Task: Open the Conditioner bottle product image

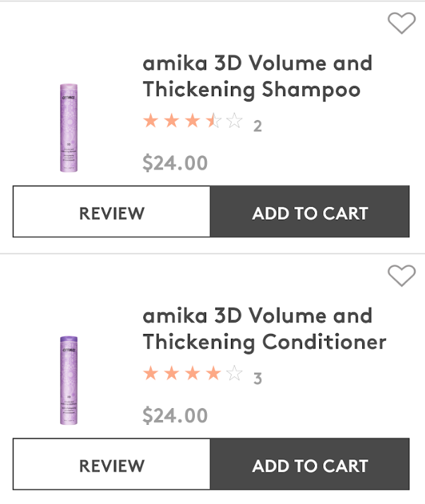Action: click(x=68, y=380)
